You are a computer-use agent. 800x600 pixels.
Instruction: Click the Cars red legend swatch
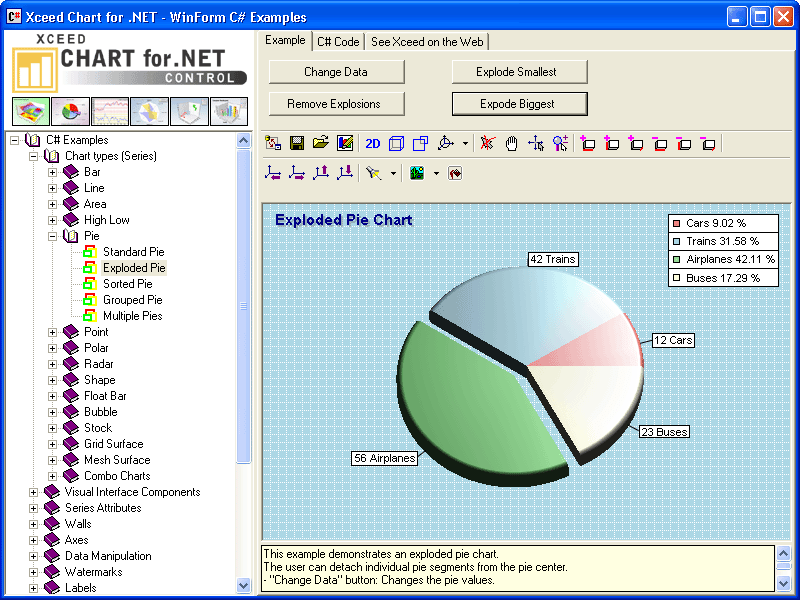point(677,223)
